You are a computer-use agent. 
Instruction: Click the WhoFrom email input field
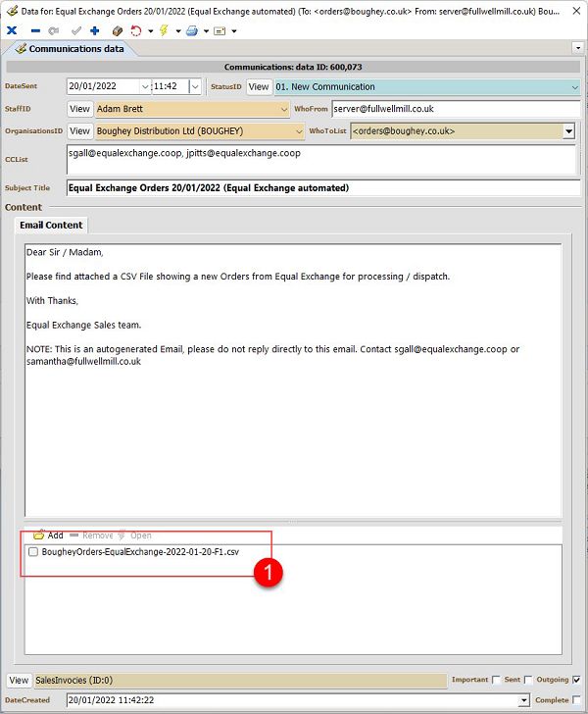point(456,109)
